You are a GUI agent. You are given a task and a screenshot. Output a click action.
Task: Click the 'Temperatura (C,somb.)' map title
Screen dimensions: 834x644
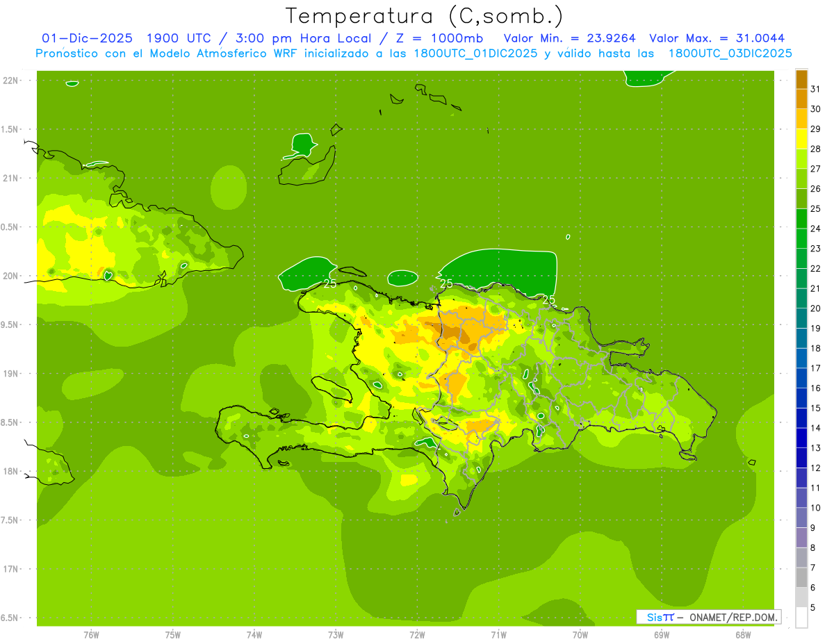pos(424,16)
